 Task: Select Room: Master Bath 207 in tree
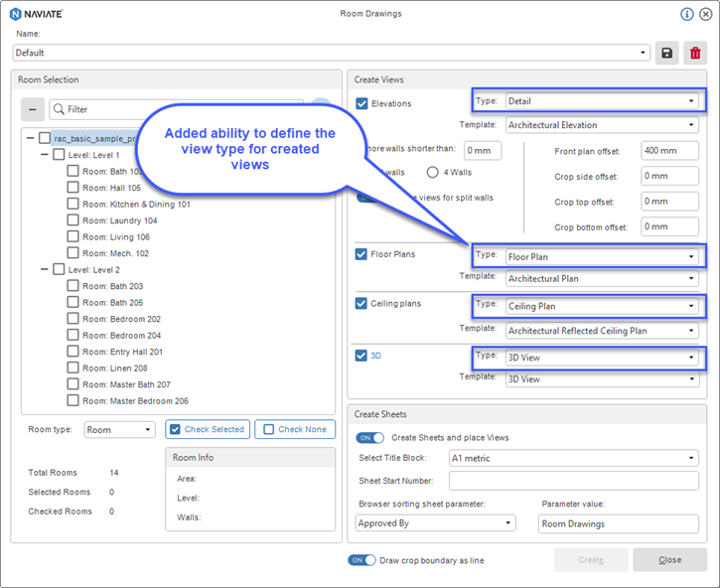pos(126,384)
